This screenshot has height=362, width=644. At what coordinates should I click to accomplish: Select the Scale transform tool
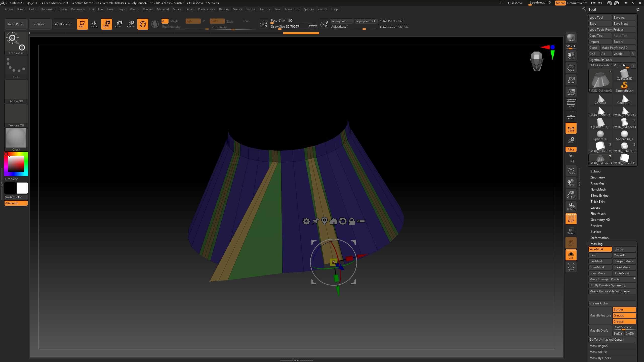pos(118,24)
